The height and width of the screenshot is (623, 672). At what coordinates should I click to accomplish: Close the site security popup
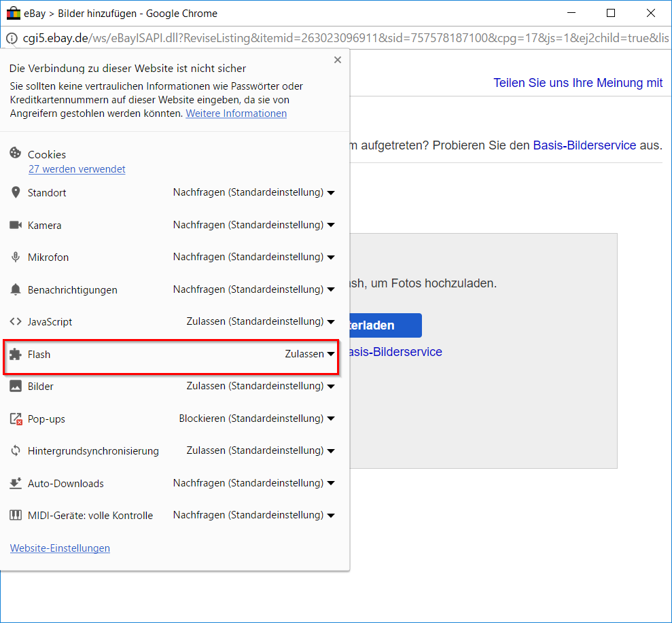tap(338, 60)
